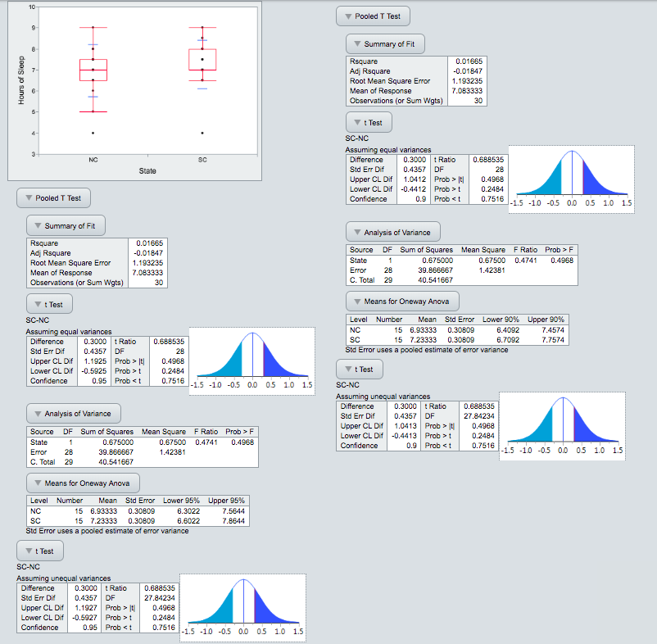Viewport: 657px width, 644px height.
Task: Click the Lower 90% column header
Action: click(501, 320)
